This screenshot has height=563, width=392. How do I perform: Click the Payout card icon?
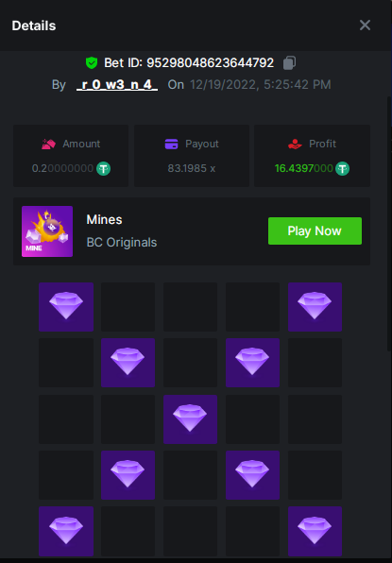[172, 144]
